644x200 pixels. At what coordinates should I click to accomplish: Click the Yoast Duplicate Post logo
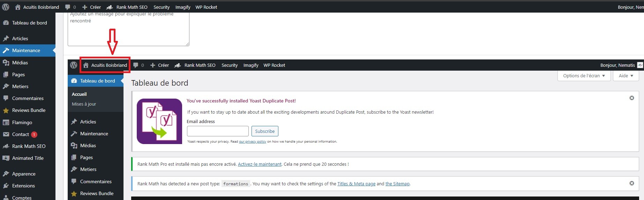pyautogui.click(x=159, y=121)
